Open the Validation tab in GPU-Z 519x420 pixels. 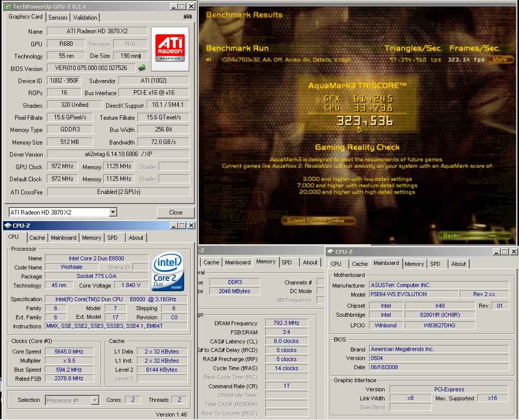point(85,18)
